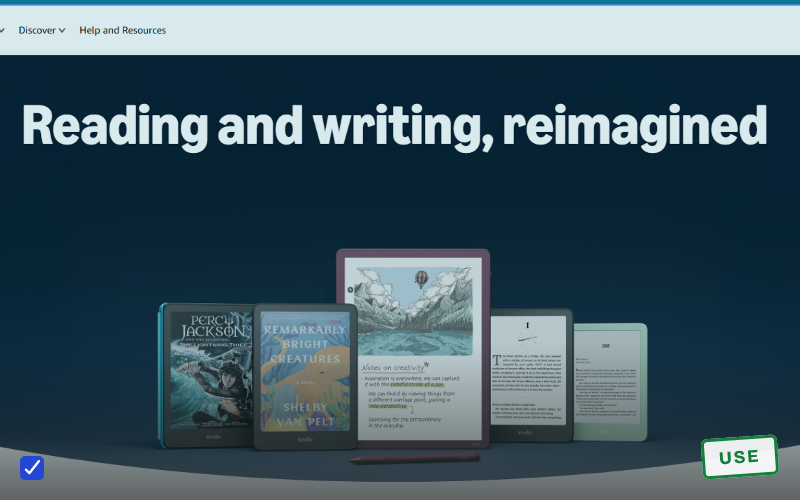Click the hot air balloon illustration
Screen dimensions: 800x500
click(x=421, y=279)
